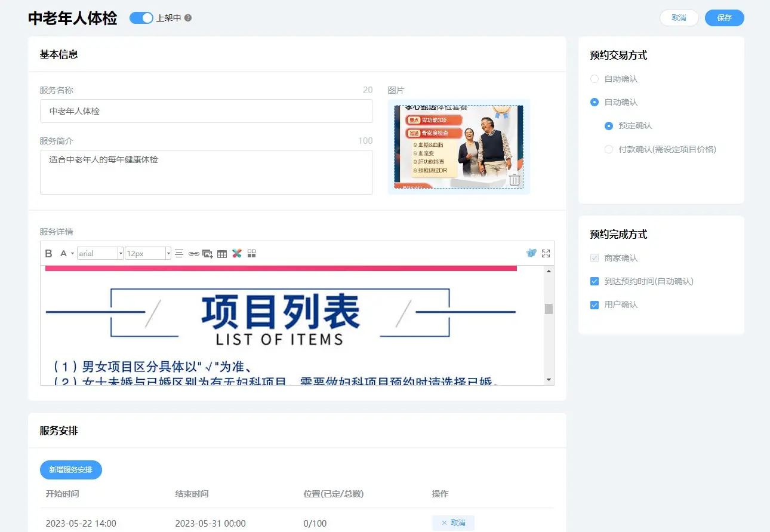Viewport: 770px width, 532px height.
Task: Click the four-square grid icon in the editor toolbar
Action: (x=251, y=254)
